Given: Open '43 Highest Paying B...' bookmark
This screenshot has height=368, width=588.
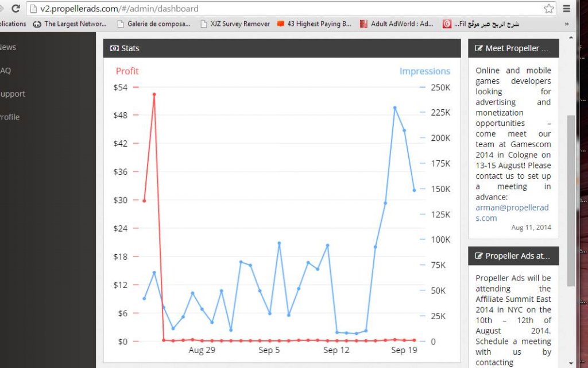Looking at the screenshot, I should click(314, 24).
